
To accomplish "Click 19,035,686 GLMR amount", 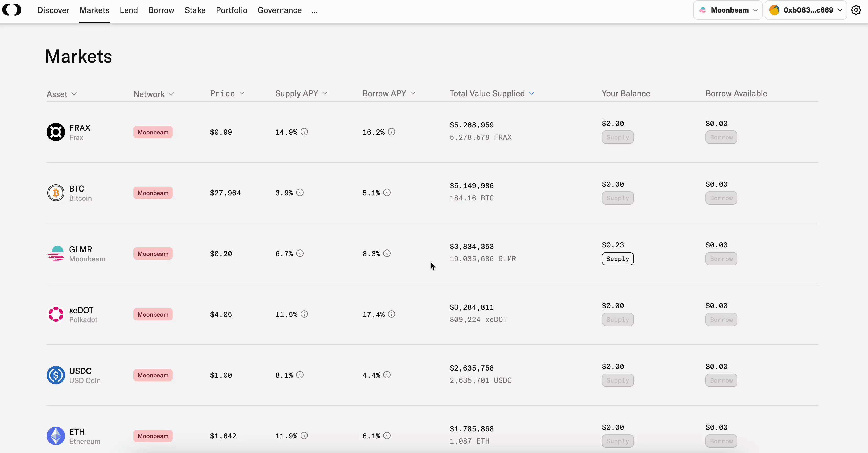I will [x=482, y=259].
